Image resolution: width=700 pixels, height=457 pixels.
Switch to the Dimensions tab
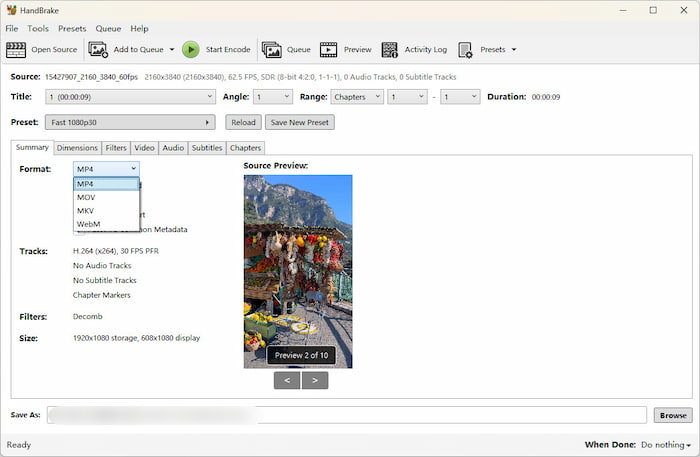pos(77,148)
